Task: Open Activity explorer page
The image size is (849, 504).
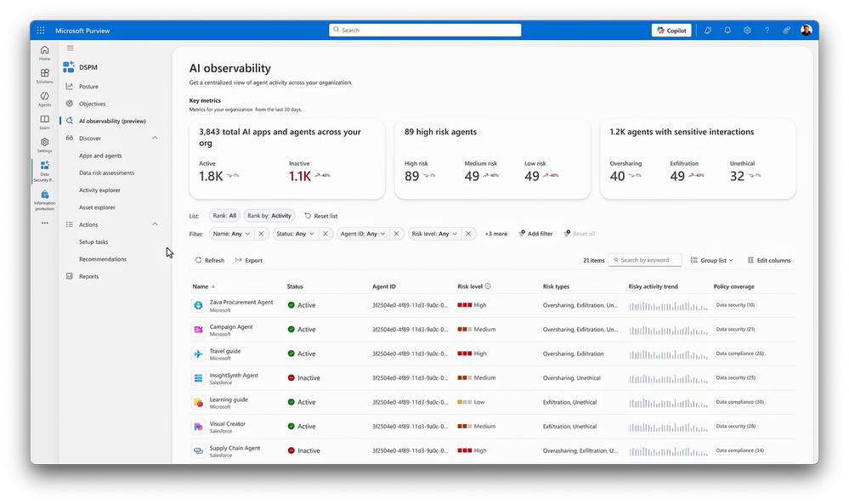Action: (99, 190)
